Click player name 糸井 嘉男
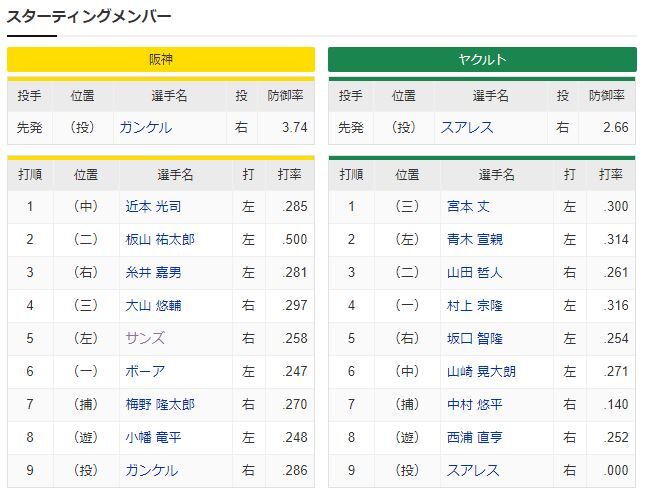Screen dimensions: 645x504 tap(153, 272)
